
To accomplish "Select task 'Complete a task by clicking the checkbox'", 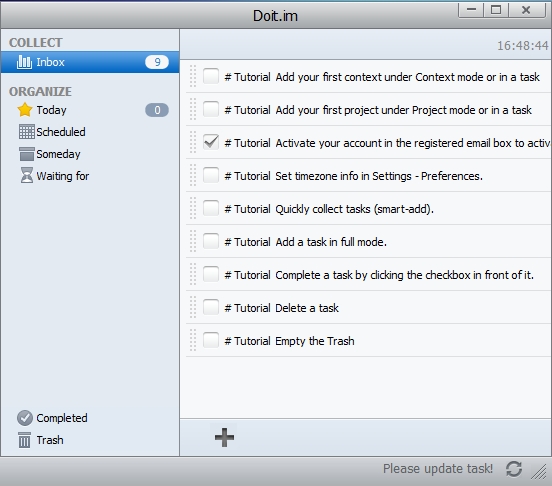I will 404,275.
